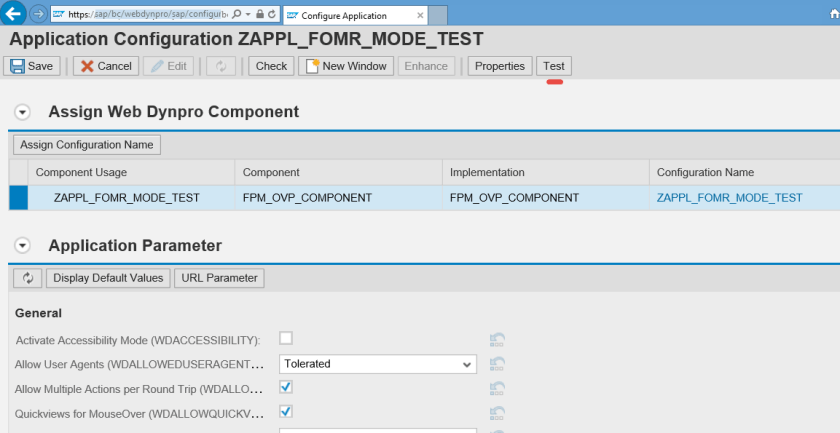
Task: Click the Test toolbar button
Action: (x=554, y=66)
